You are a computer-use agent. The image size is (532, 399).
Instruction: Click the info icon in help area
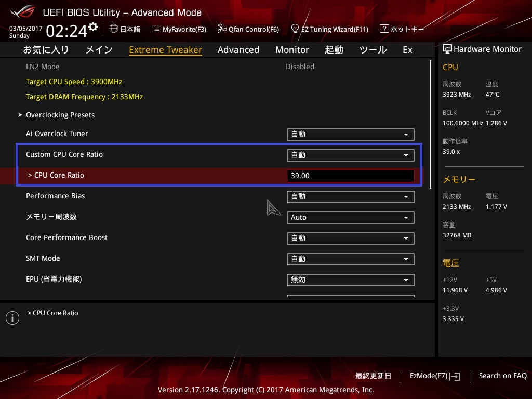(12, 318)
